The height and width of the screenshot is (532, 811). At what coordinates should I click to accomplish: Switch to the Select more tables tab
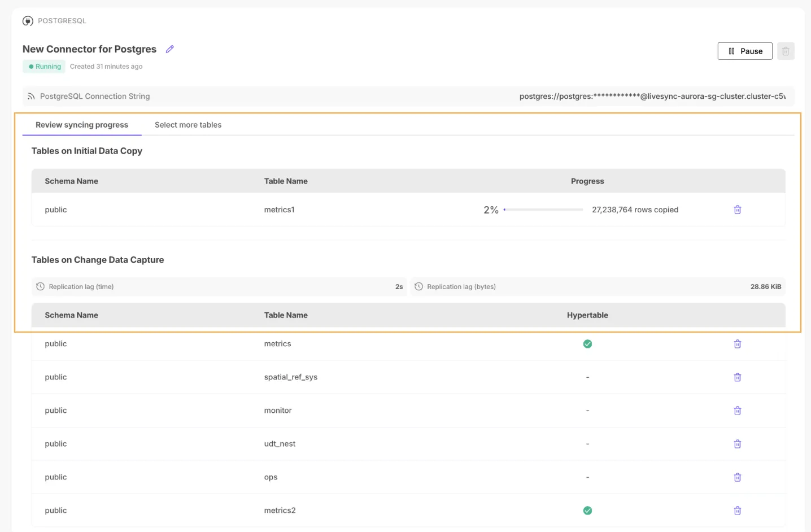[188, 125]
